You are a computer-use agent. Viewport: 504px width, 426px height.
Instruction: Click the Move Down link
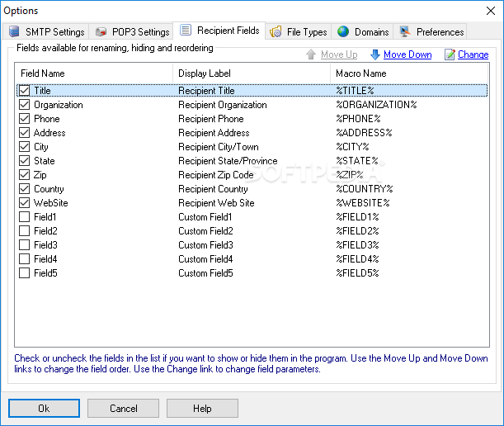(407, 54)
